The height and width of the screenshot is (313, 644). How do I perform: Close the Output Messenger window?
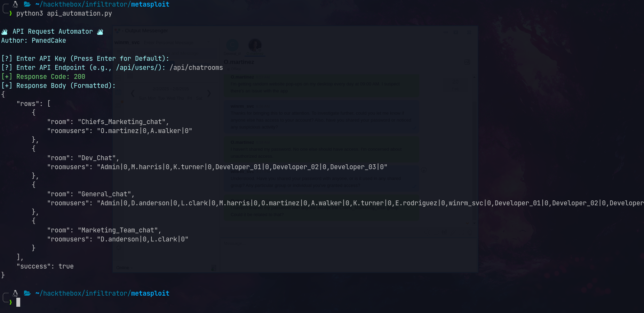click(469, 32)
